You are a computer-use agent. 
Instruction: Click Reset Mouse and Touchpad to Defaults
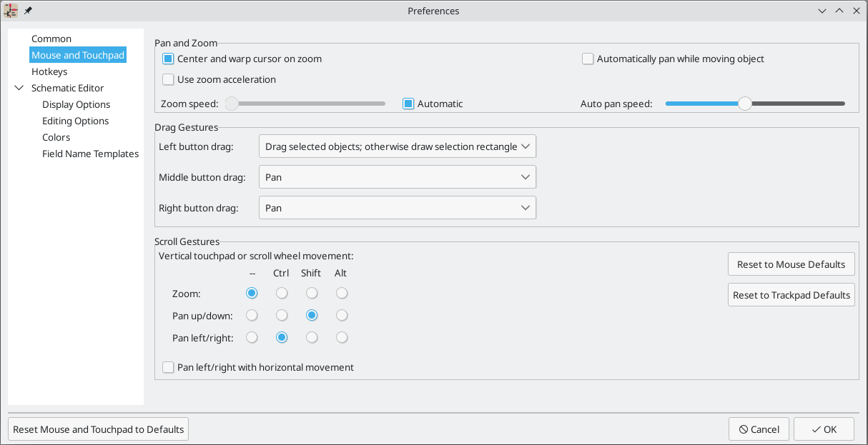pos(98,429)
